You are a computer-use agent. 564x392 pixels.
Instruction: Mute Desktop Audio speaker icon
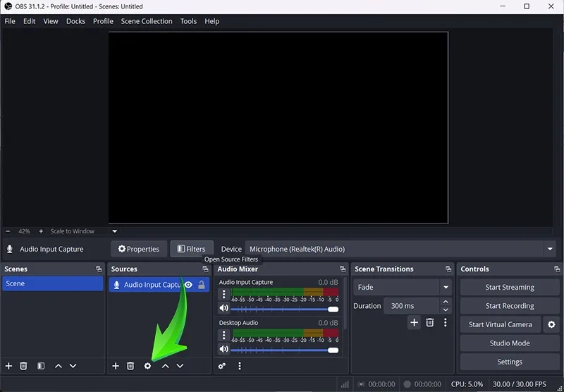tap(224, 349)
